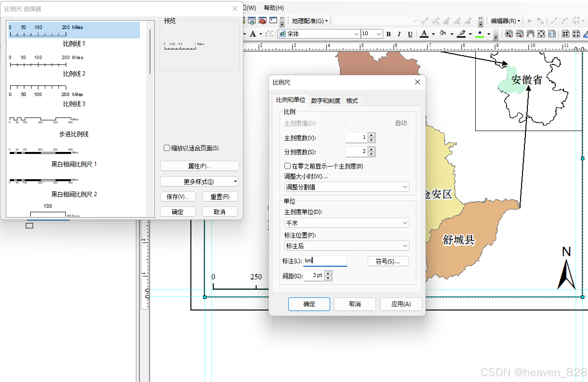
Task: Switch to the 数字和刻度 tab
Action: [x=325, y=101]
